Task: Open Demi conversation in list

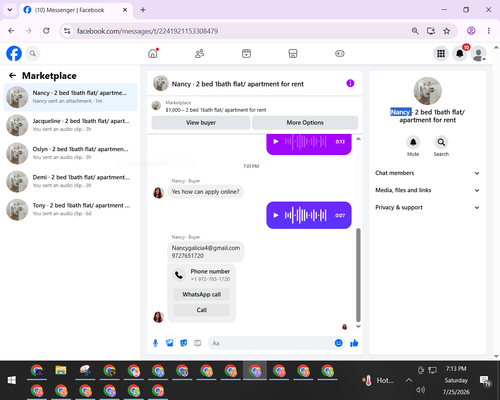Action: point(70,181)
